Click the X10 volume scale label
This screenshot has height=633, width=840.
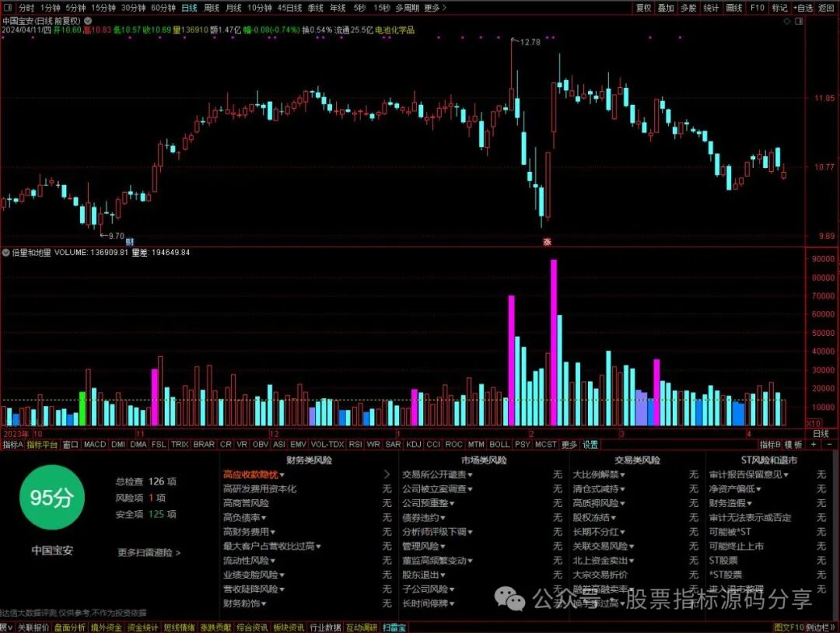click(814, 423)
